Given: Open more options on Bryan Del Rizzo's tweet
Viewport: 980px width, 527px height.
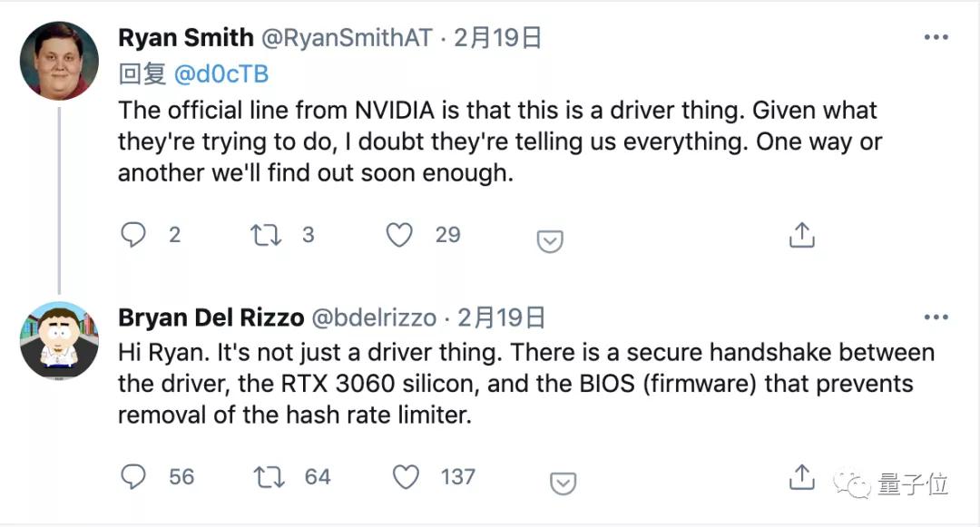Looking at the screenshot, I should pos(936,317).
